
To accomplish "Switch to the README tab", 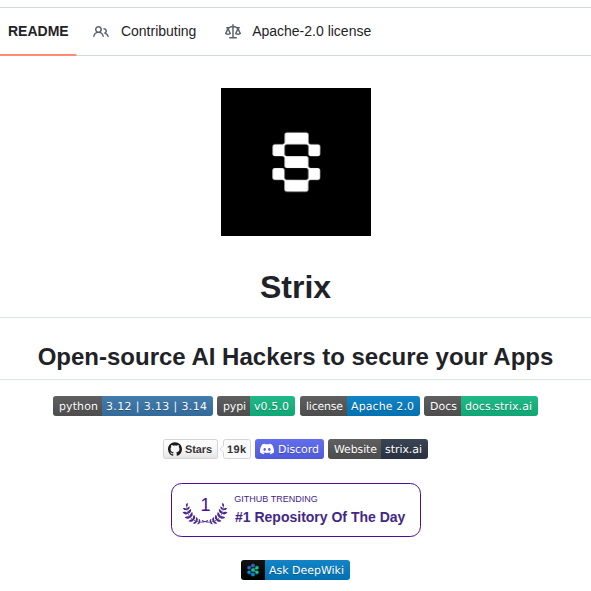I will click(38, 31).
